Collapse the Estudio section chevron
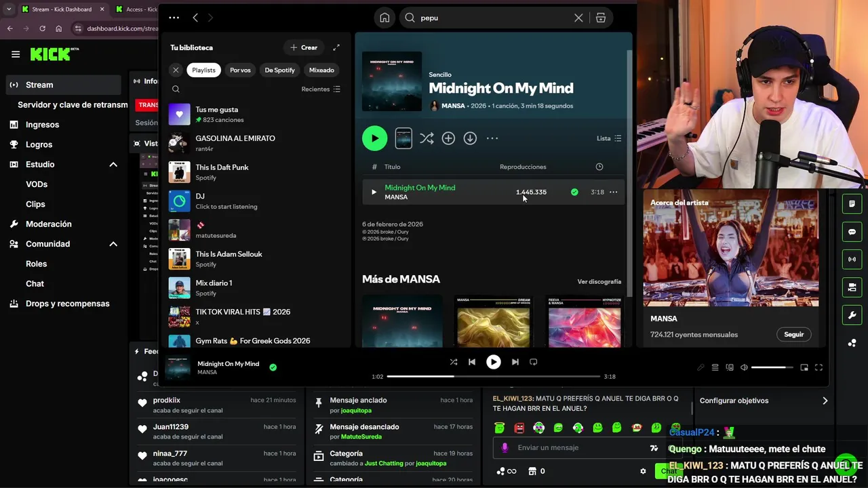The height and width of the screenshot is (488, 868). pyautogui.click(x=113, y=164)
